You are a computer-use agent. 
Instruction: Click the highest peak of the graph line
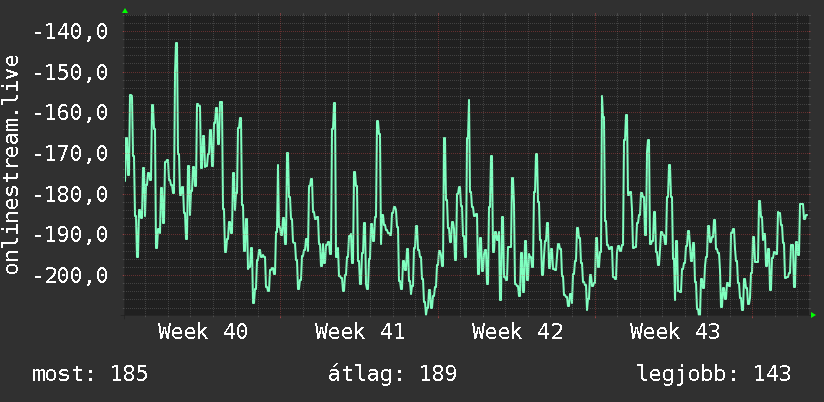point(176,44)
